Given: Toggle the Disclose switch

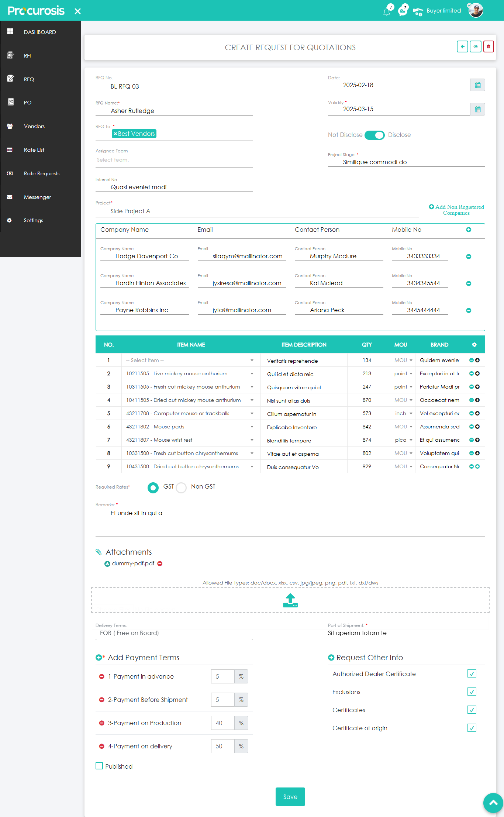Looking at the screenshot, I should [374, 135].
